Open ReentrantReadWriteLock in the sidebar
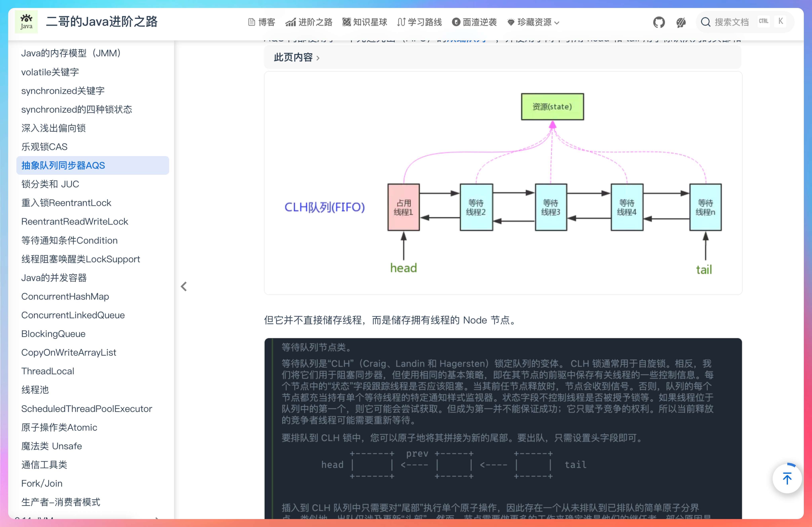 click(x=75, y=221)
